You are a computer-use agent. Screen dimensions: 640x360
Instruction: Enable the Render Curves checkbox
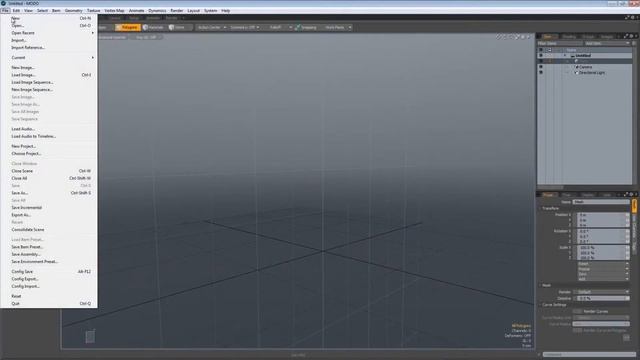[x=577, y=311]
